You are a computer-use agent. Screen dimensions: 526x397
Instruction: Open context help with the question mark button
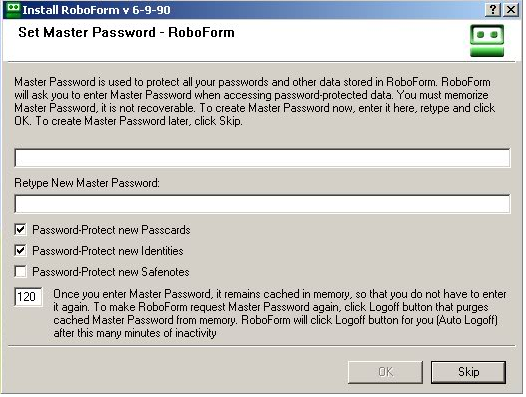[493, 9]
